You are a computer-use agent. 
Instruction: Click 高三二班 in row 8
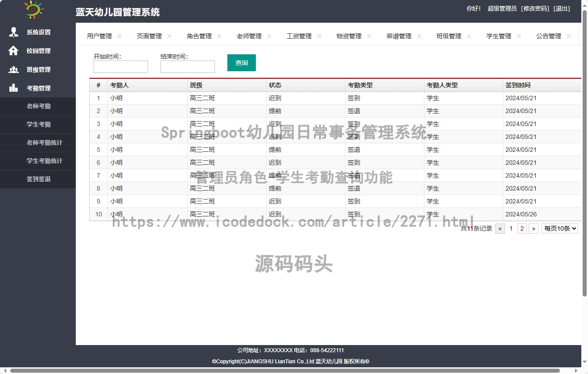[202, 188]
